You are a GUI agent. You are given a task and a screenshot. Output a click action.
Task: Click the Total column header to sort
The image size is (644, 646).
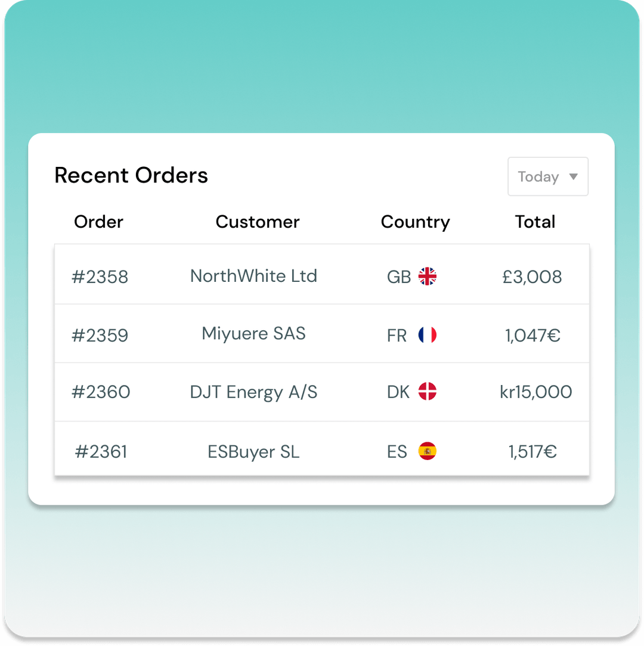535,222
